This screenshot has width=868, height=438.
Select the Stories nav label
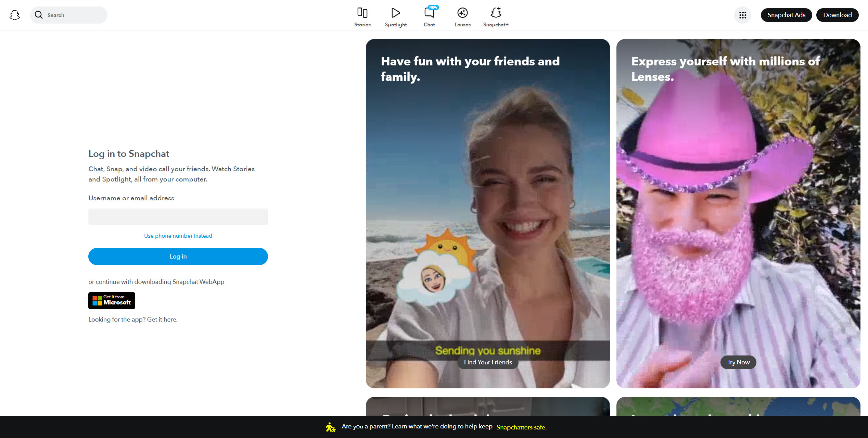(x=362, y=25)
